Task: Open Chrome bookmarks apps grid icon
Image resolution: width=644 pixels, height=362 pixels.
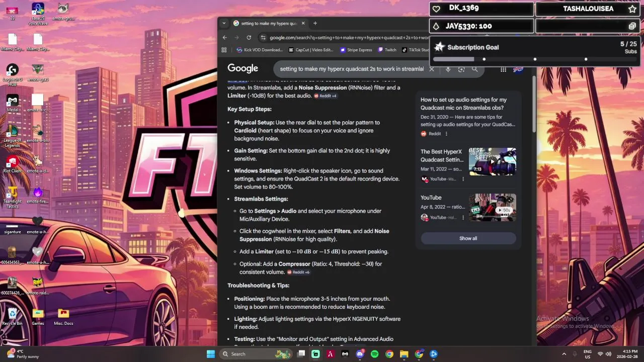Action: coord(224,50)
